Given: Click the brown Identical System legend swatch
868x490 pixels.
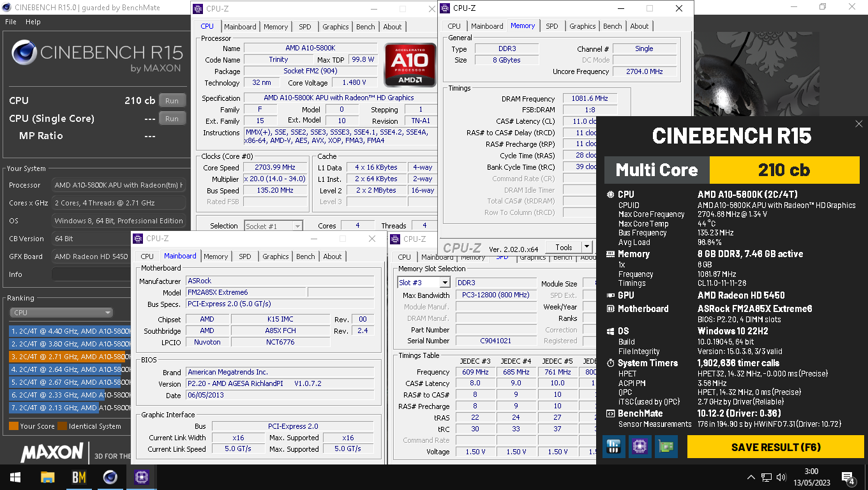Looking at the screenshot, I should pos(63,426).
